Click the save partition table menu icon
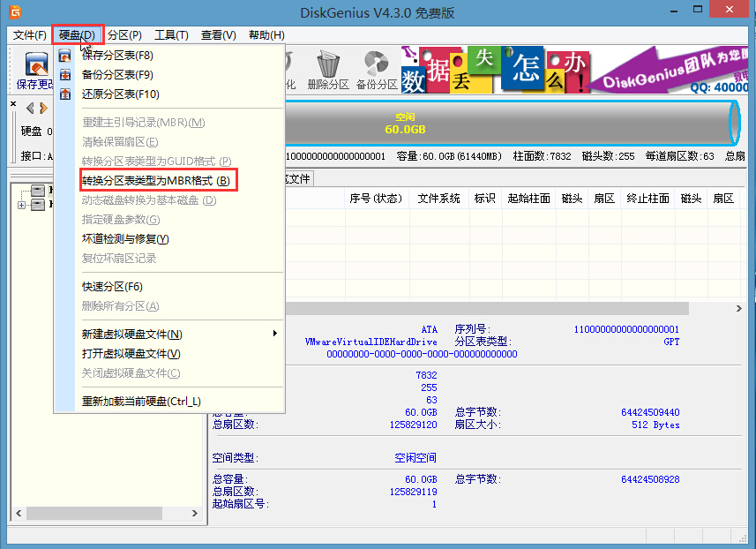The image size is (756, 549). [x=65, y=56]
